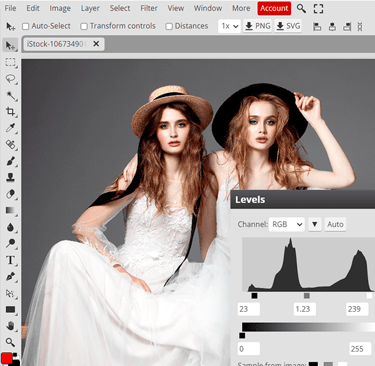Click the rightmost distribute icon in options bar
This screenshot has height=366, width=375.
(x=360, y=27)
